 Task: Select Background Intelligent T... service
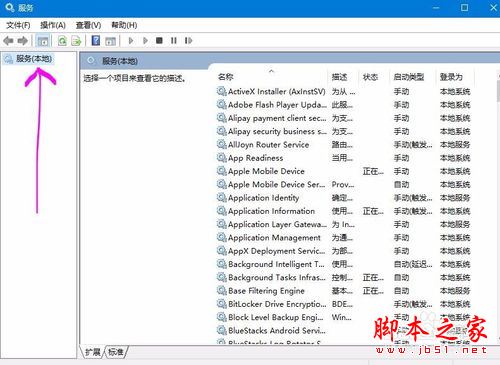pos(276,264)
